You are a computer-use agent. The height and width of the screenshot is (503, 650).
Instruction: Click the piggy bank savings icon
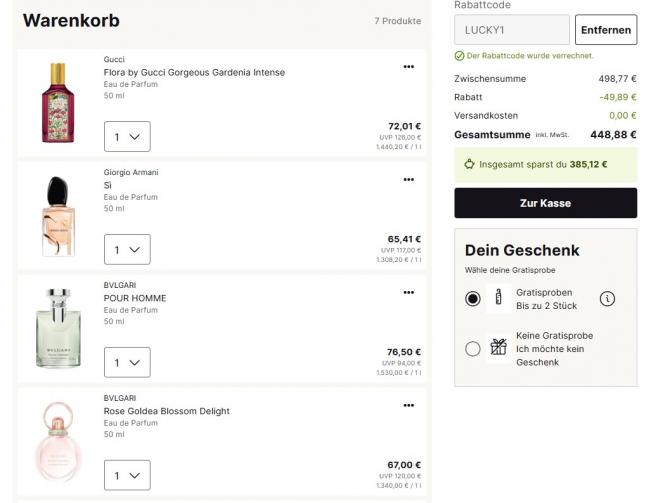[x=470, y=164]
